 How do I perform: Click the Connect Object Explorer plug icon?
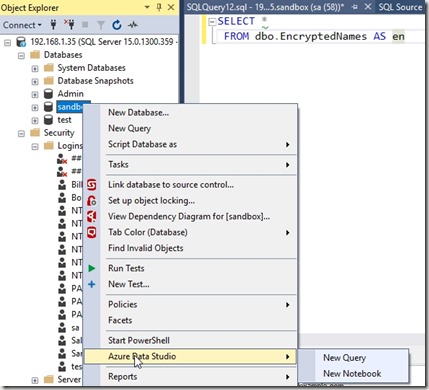coord(53,25)
